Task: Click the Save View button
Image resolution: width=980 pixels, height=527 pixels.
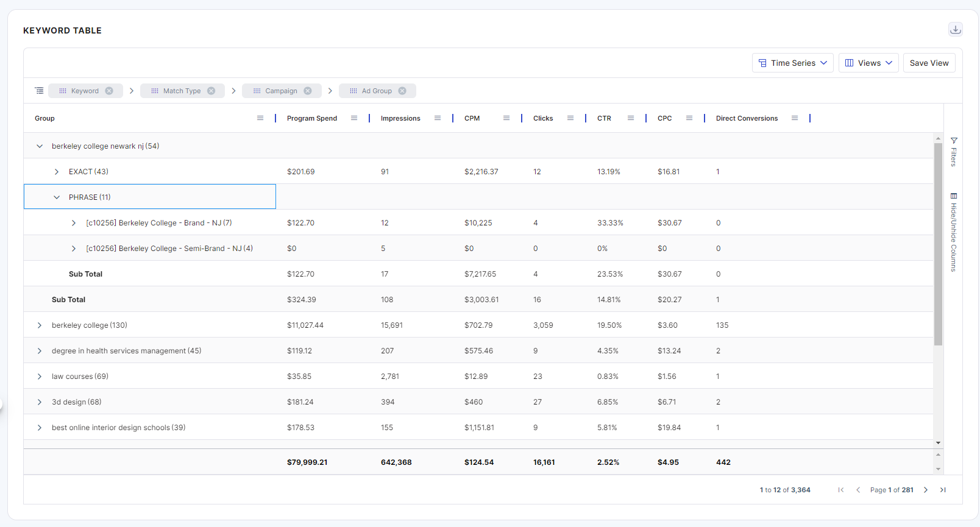Action: pyautogui.click(x=929, y=63)
